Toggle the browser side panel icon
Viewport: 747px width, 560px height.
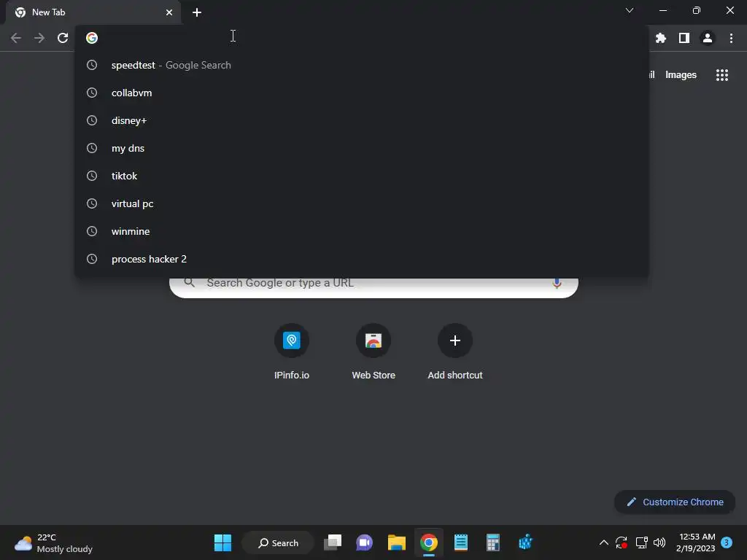(x=684, y=38)
